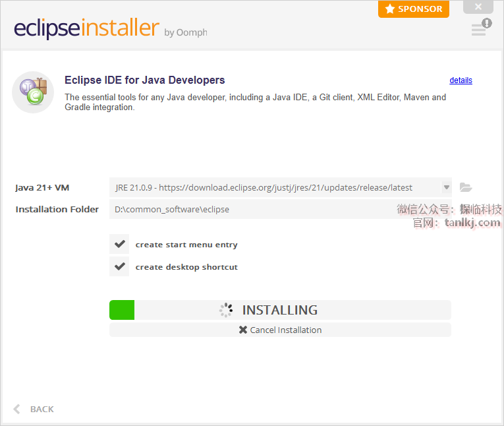Click the Eclipse Java package icon
Viewport: 504px width, 426px height.
click(33, 92)
